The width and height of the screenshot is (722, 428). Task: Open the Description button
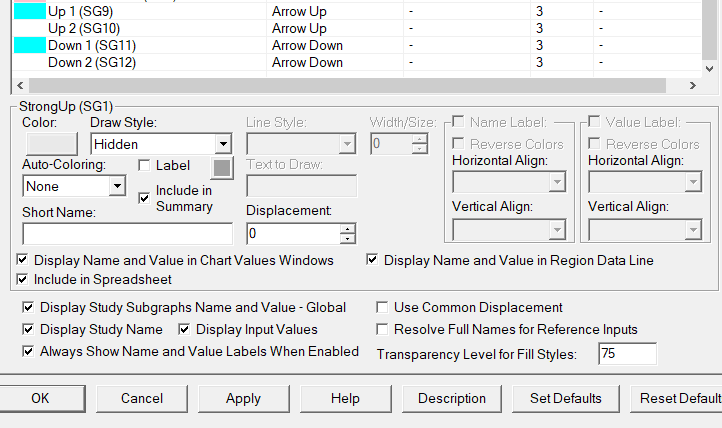(x=452, y=398)
